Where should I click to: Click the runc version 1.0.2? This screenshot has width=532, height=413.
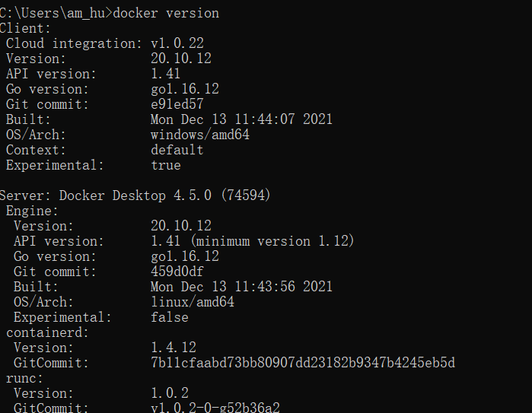(170, 393)
